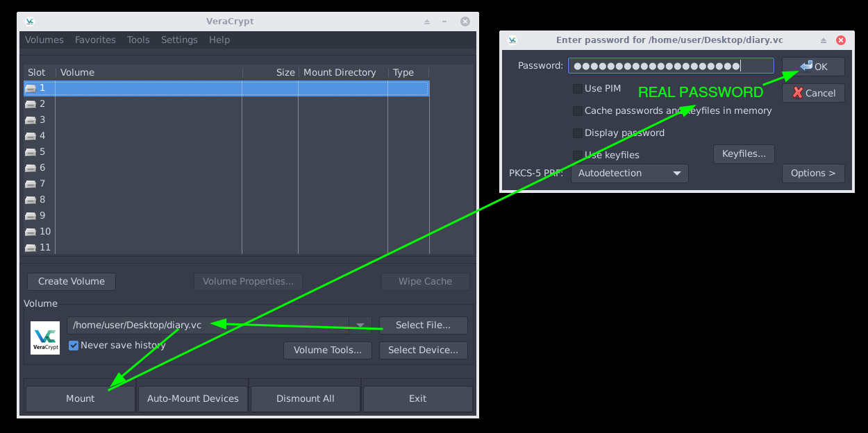This screenshot has width=868, height=433.
Task: Enable Use PIM checkbox
Action: [578, 89]
